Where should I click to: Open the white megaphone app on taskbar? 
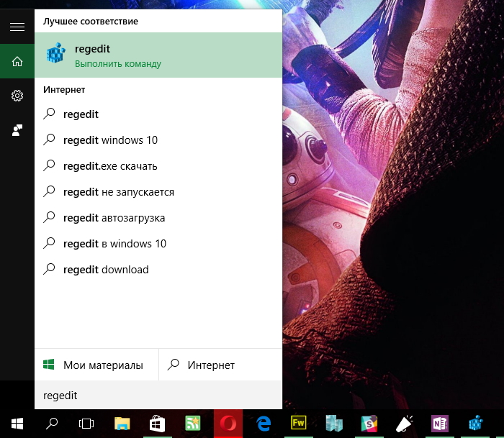405,424
